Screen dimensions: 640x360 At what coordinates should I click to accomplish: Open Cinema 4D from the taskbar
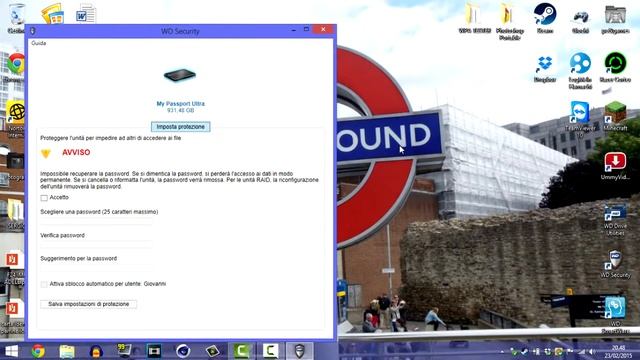[183, 351]
